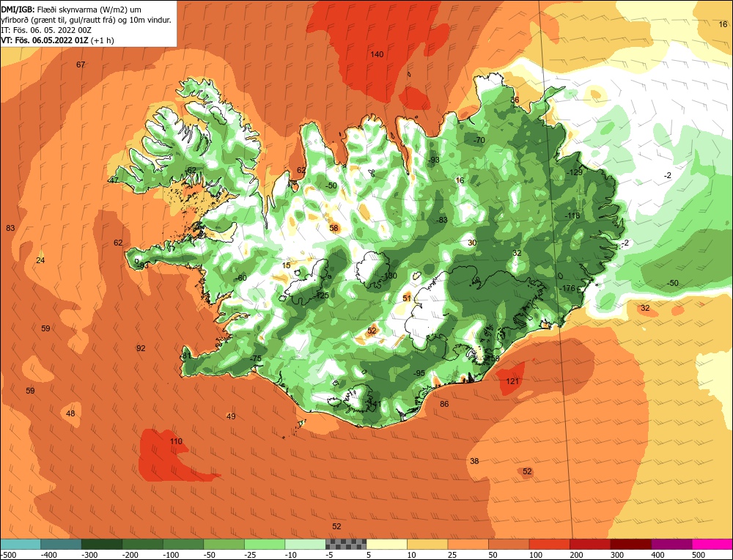
Task: Select the 48 value label
Action: click(70, 413)
